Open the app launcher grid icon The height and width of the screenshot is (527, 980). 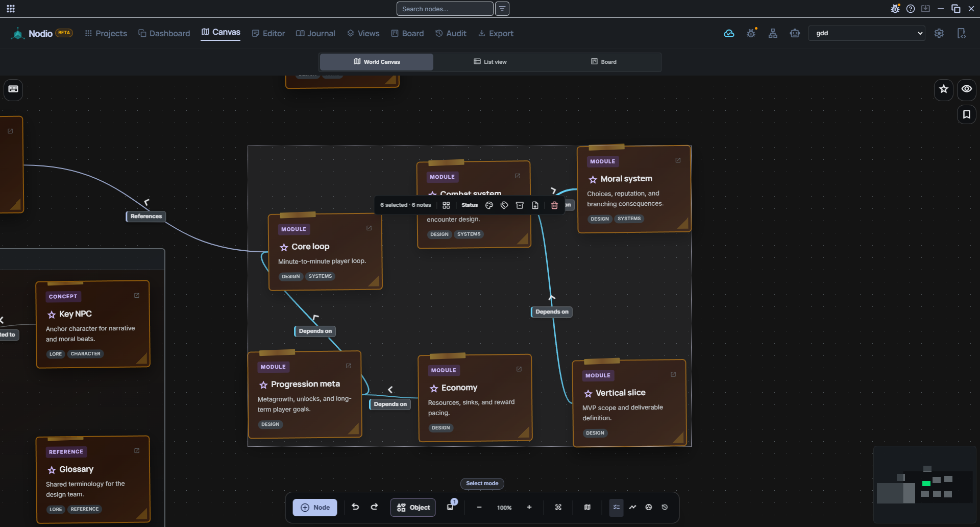[x=11, y=9]
